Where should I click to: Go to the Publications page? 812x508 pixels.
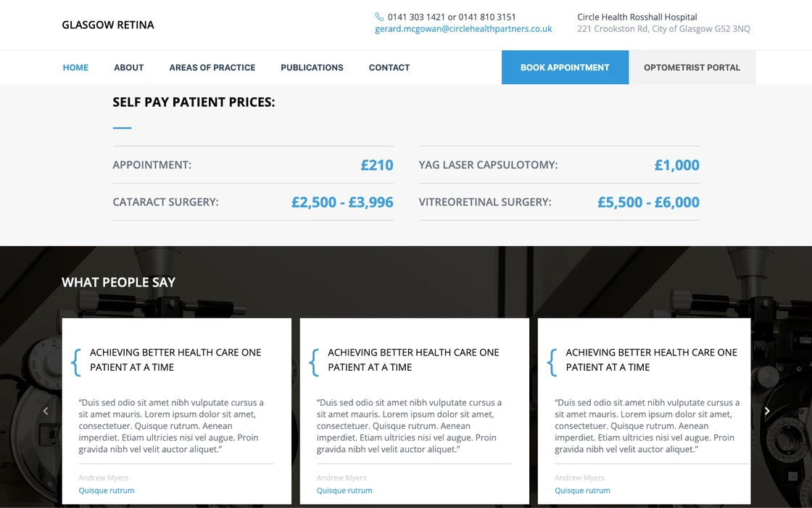click(x=312, y=67)
